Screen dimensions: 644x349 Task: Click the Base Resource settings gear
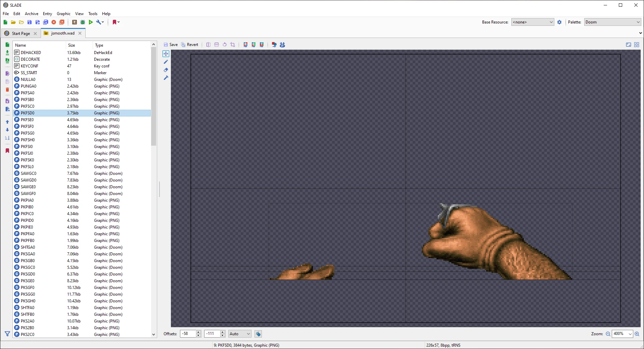(559, 22)
